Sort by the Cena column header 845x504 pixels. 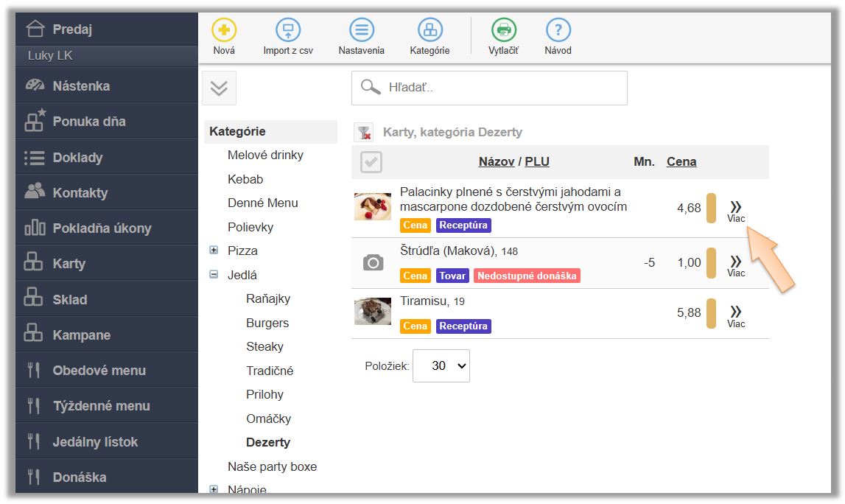pyautogui.click(x=681, y=162)
